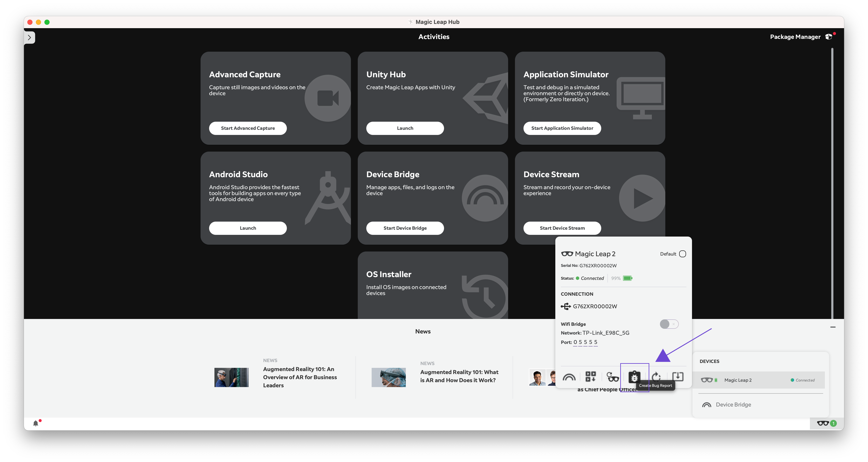Open Device Bridge from device popup toolbar
This screenshot has width=868, height=462.
pyautogui.click(x=569, y=377)
